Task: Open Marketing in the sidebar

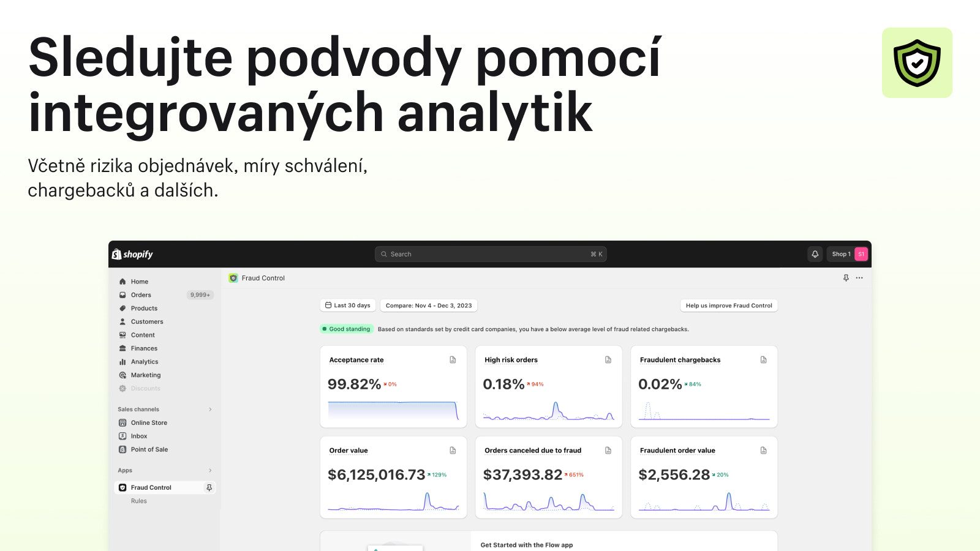Action: (x=146, y=375)
